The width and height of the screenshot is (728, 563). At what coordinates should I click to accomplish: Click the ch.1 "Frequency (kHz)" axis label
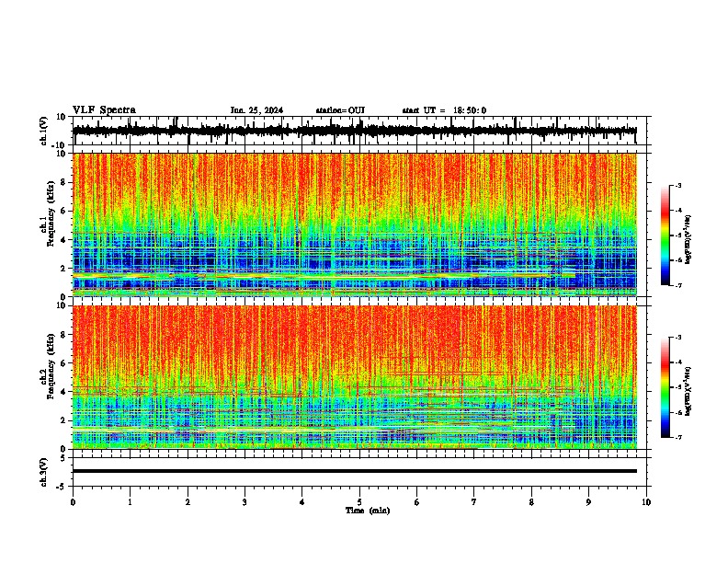click(x=51, y=213)
